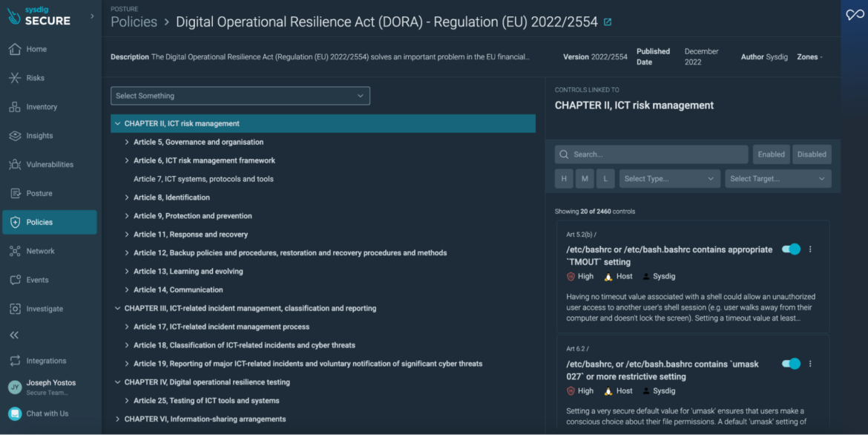Click the Policies breadcrumb link
The height and width of the screenshot is (435, 868).
134,22
